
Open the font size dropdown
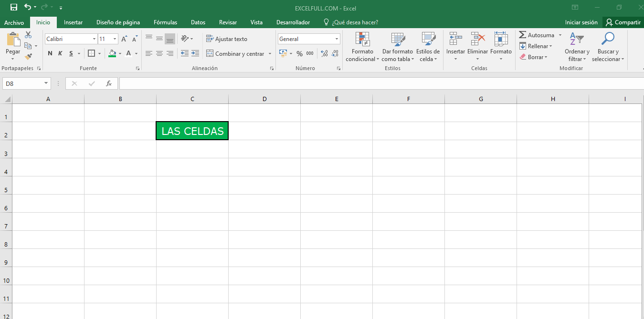115,39
